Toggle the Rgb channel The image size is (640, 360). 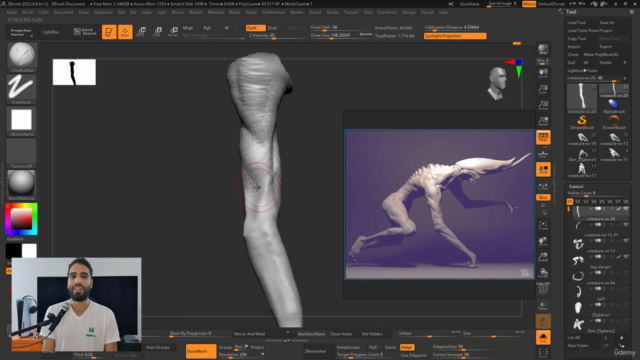click(207, 28)
